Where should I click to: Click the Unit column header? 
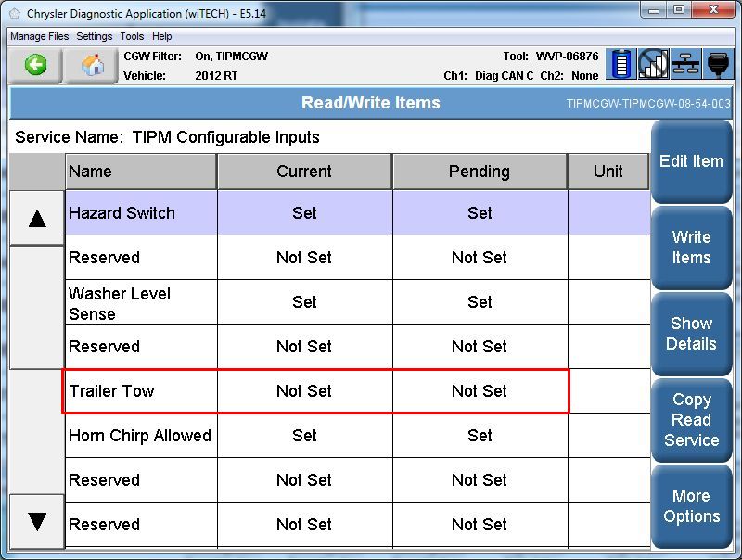click(608, 172)
